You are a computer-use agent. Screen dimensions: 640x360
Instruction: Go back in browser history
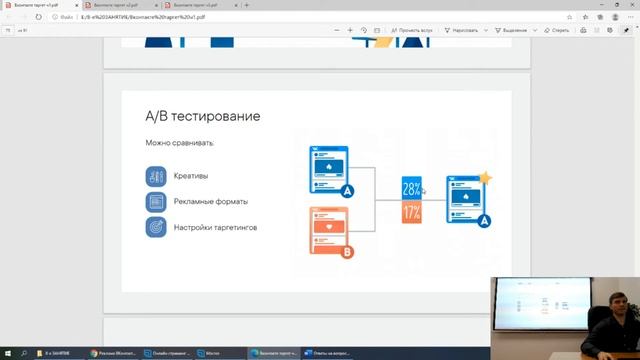[9, 17]
